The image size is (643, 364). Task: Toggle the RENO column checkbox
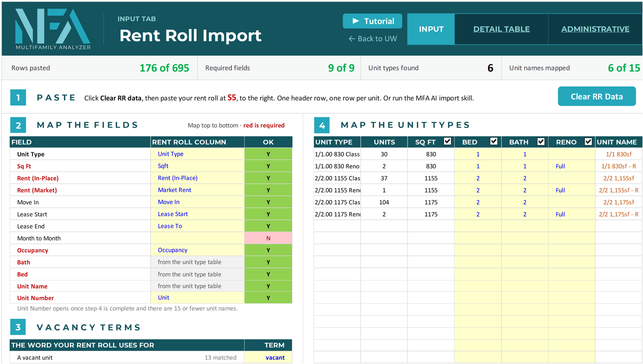pyautogui.click(x=588, y=141)
